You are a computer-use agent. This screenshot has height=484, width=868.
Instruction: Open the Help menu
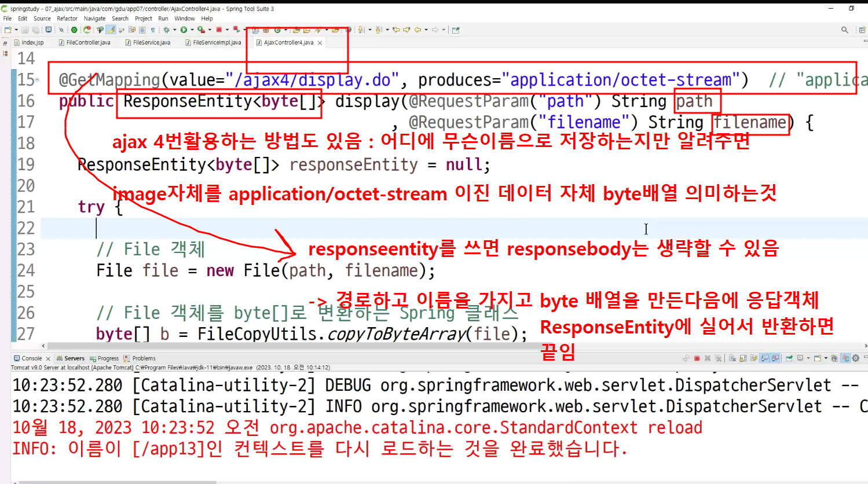tap(207, 19)
